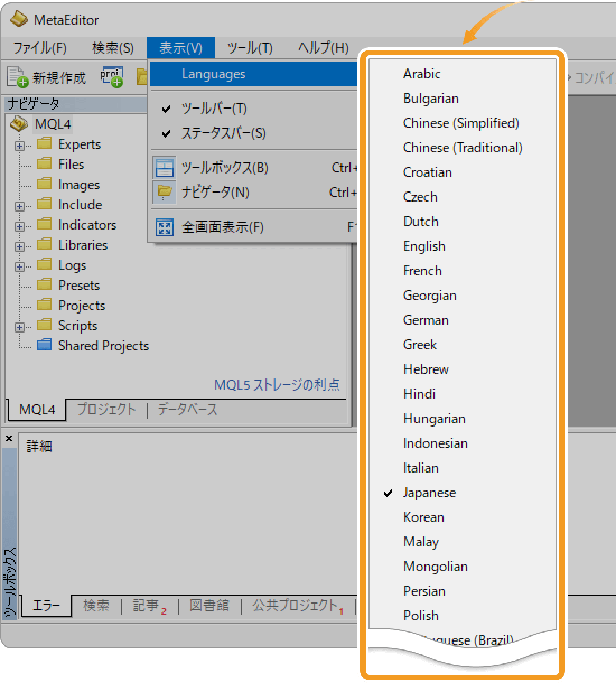This screenshot has width=616, height=683.
Task: Select the Shared Projects tree item
Action: [104, 346]
